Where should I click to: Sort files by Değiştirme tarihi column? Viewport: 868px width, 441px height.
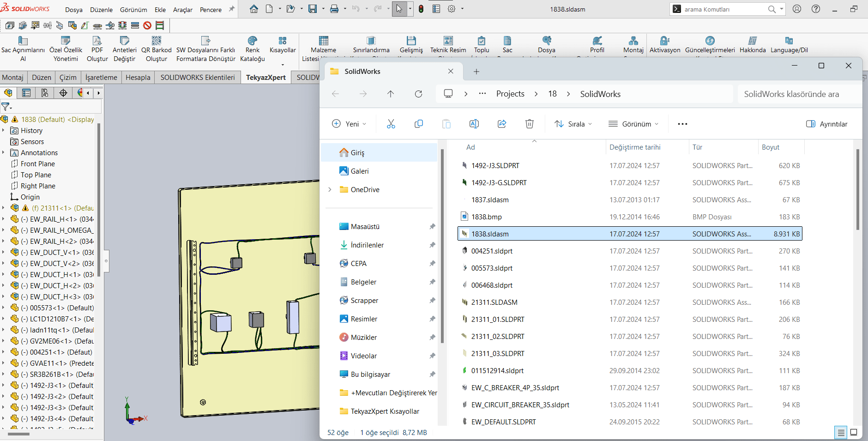pyautogui.click(x=647, y=147)
